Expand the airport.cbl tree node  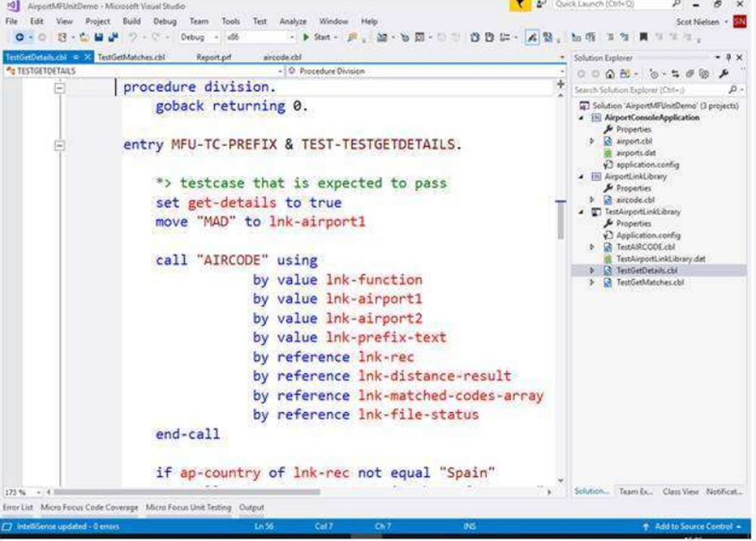(593, 141)
